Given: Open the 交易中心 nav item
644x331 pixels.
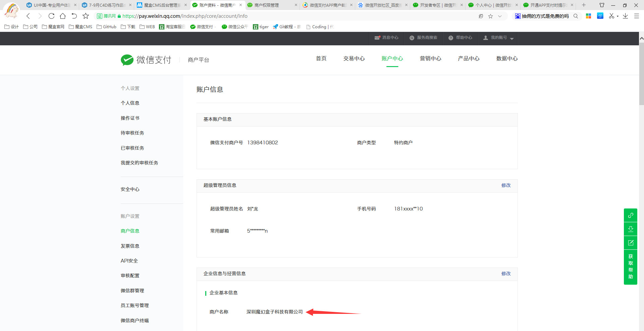Looking at the screenshot, I should (x=354, y=59).
